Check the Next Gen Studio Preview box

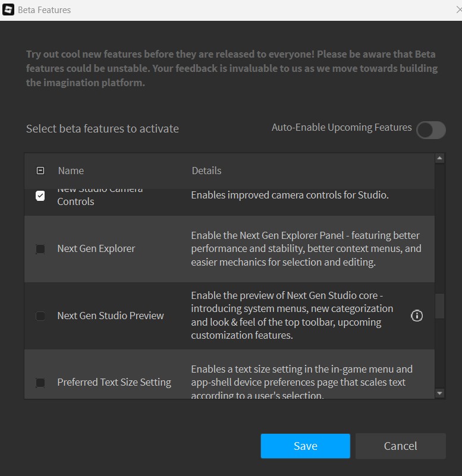pos(40,316)
